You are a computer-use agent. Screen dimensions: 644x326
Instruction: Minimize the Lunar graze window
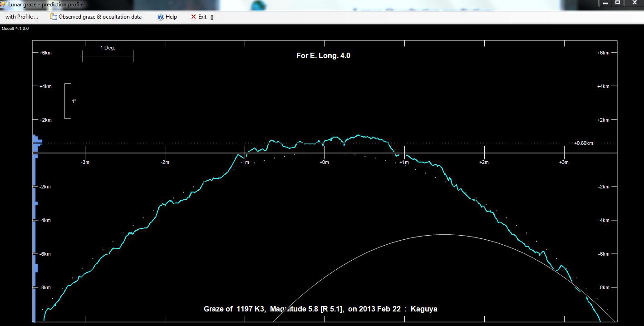point(605,3)
